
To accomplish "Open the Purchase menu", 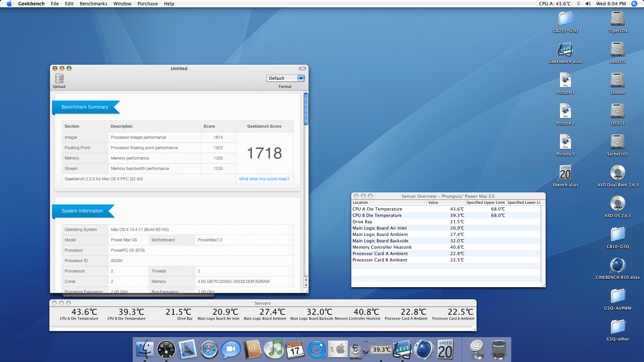I will point(148,4).
